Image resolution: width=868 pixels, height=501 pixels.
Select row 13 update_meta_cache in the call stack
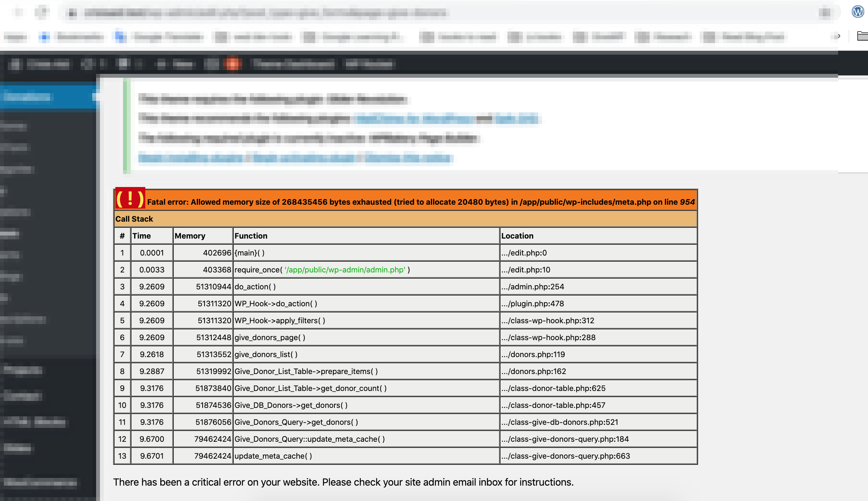click(273, 456)
